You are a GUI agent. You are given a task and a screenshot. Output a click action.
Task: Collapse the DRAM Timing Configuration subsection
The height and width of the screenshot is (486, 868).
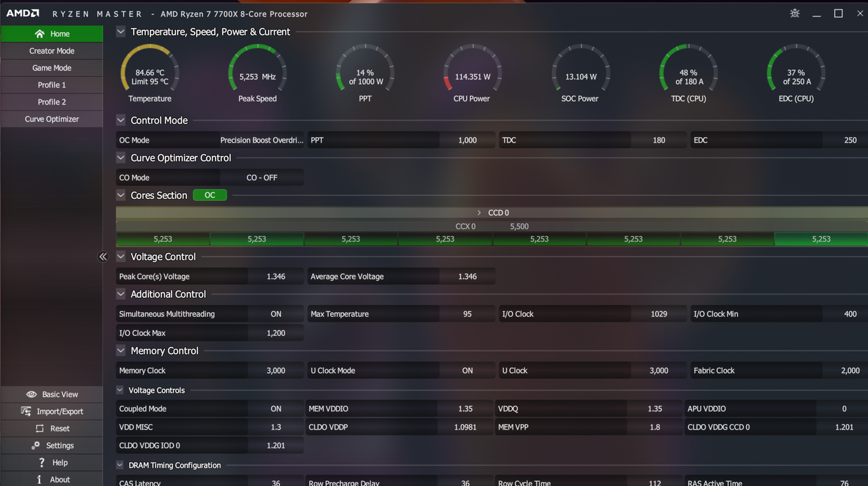click(x=120, y=466)
